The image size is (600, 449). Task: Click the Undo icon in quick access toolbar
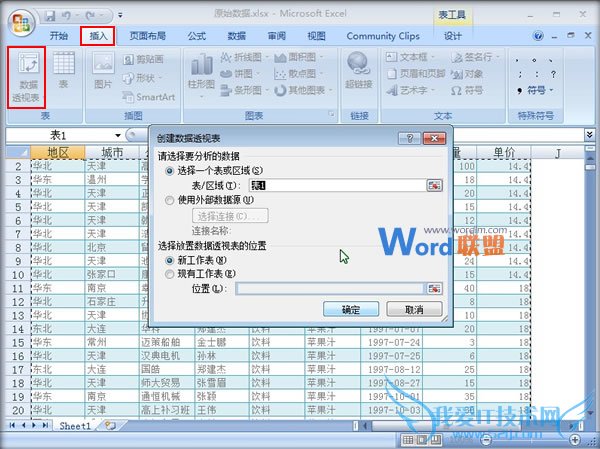coord(66,16)
